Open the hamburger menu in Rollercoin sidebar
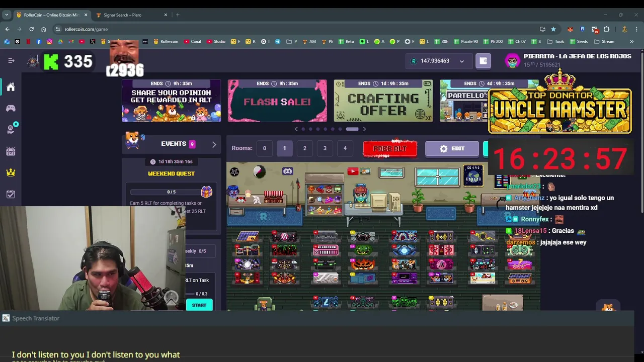The width and height of the screenshot is (644, 362). pyautogui.click(x=11, y=61)
